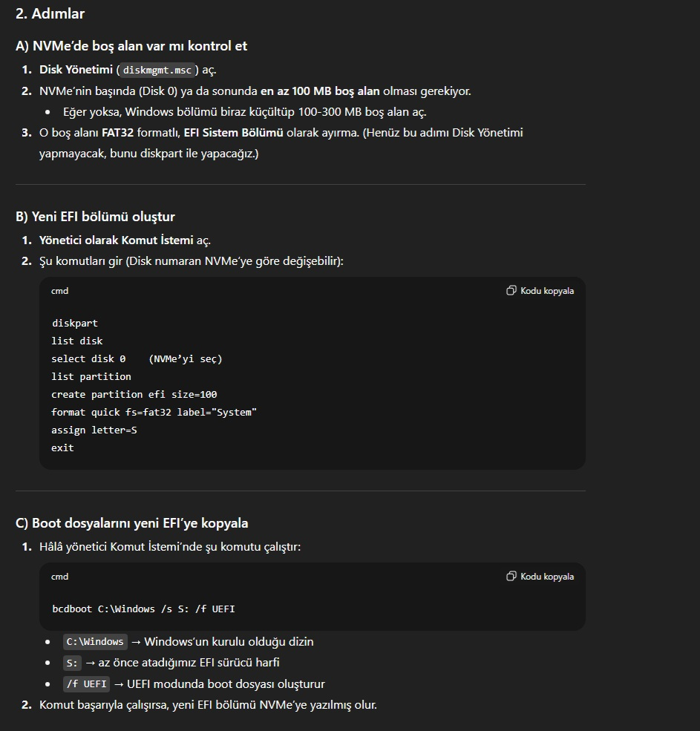Click the "A) NVMe'de boş alan var mı kontrol et" heading
This screenshot has width=700, height=731.
131,46
